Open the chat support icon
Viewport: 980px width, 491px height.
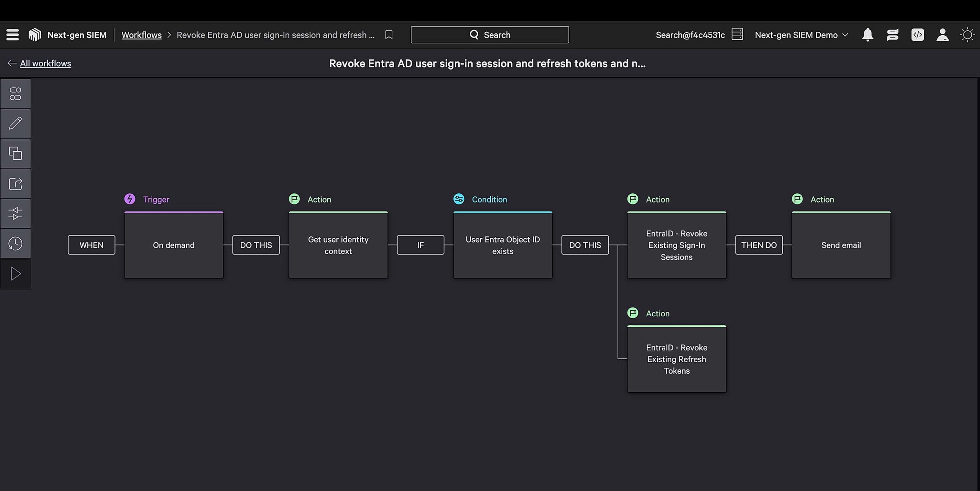(893, 34)
